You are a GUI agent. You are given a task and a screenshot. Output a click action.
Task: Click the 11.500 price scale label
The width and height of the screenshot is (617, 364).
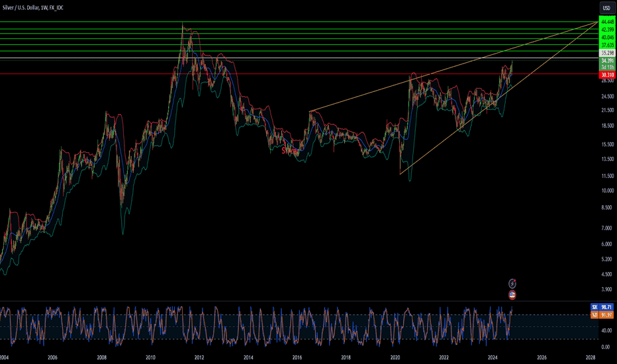[x=608, y=176]
